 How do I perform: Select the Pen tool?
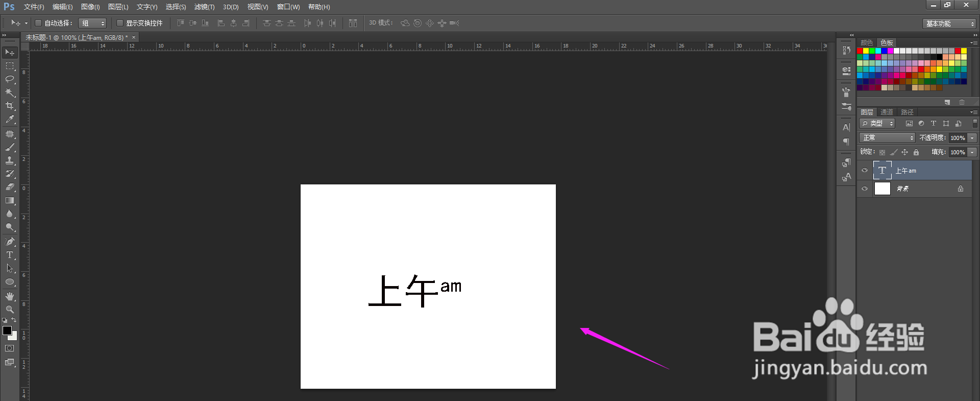[x=10, y=242]
